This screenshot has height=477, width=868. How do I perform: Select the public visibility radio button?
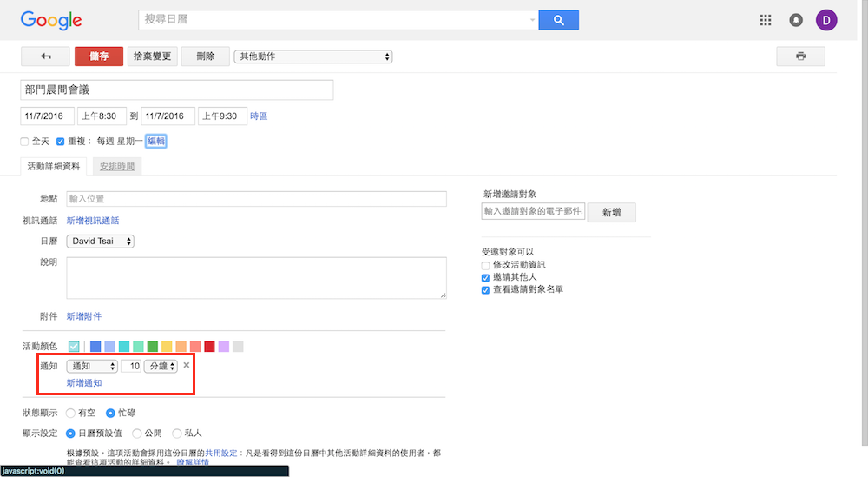click(137, 433)
